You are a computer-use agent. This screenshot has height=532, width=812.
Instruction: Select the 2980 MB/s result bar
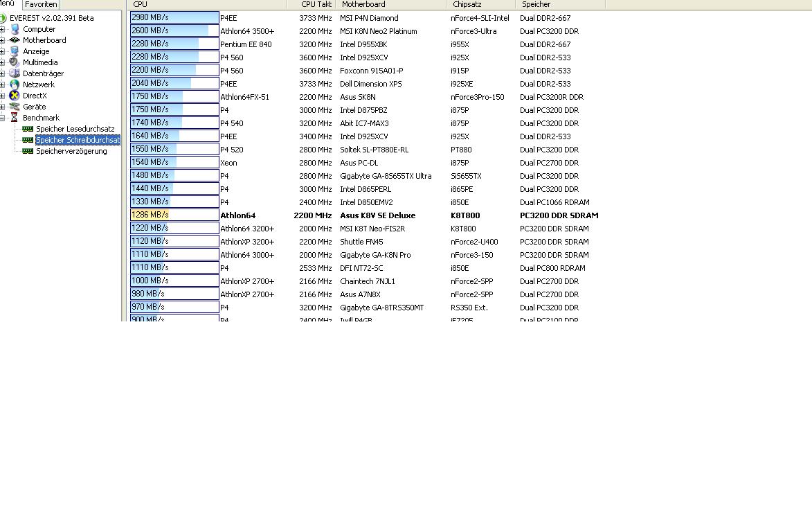(x=174, y=17)
